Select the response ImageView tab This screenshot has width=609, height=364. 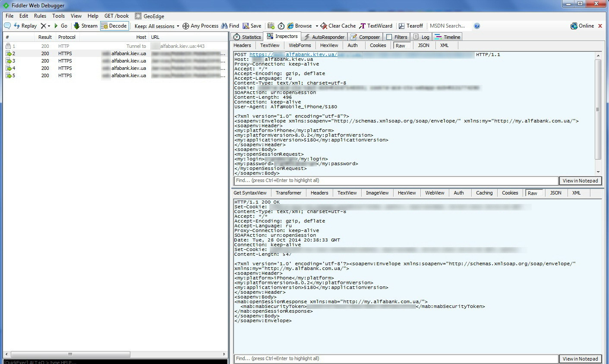click(x=377, y=193)
